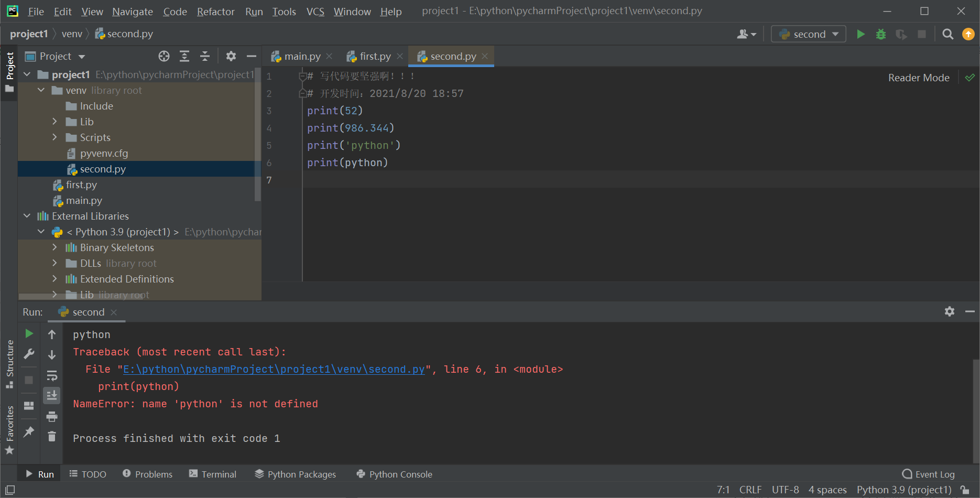Viewport: 980px width, 498px height.
Task: Toggle the Project sidebar stripe button
Action: [9, 72]
